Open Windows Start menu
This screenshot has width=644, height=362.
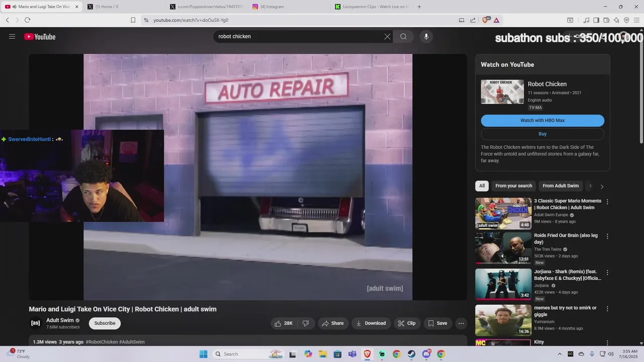[x=203, y=354]
